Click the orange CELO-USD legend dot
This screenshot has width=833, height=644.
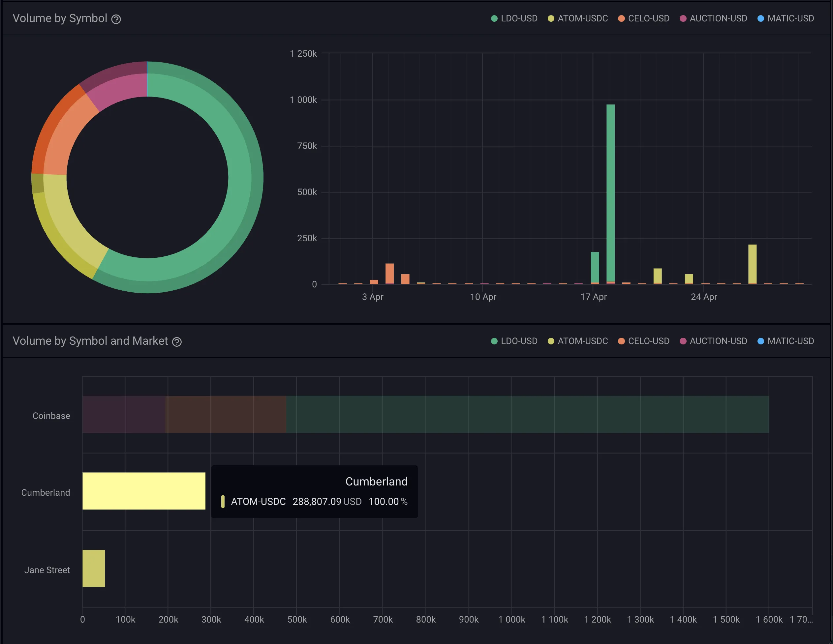click(x=621, y=18)
